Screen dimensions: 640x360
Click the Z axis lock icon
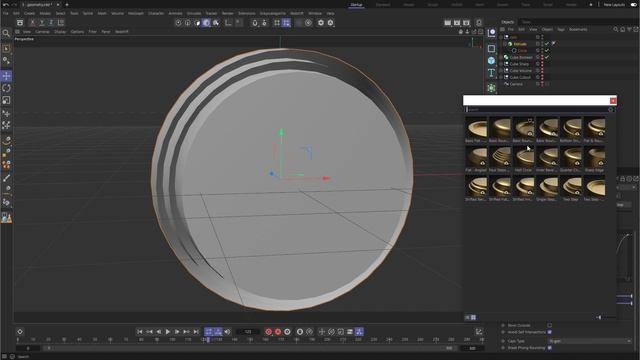pyautogui.click(x=51, y=23)
